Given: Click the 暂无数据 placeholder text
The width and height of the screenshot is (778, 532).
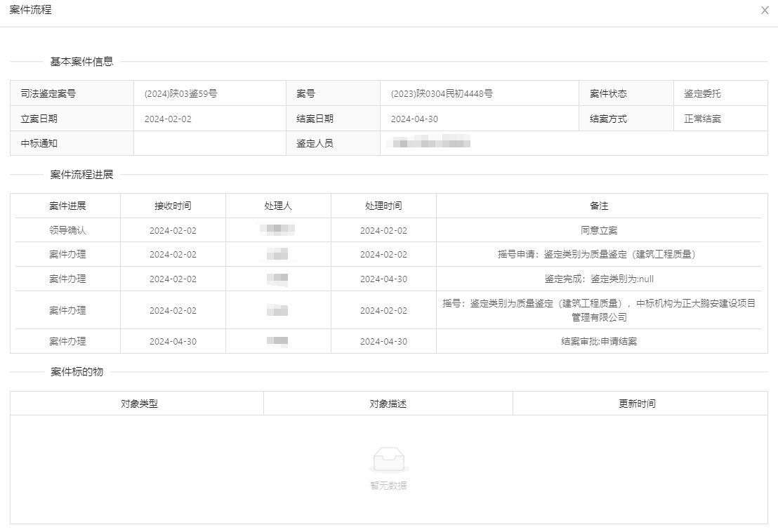Looking at the screenshot, I should (x=388, y=485).
